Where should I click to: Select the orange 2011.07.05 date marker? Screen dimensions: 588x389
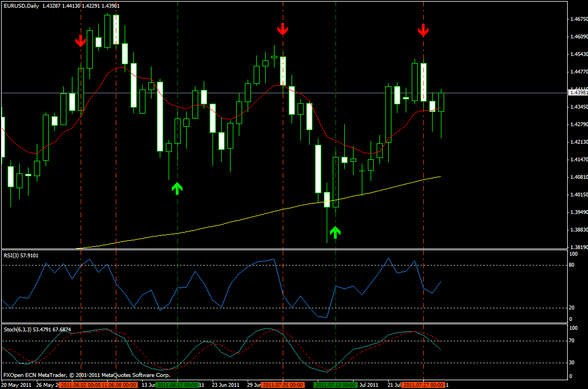pyautogui.click(x=282, y=385)
